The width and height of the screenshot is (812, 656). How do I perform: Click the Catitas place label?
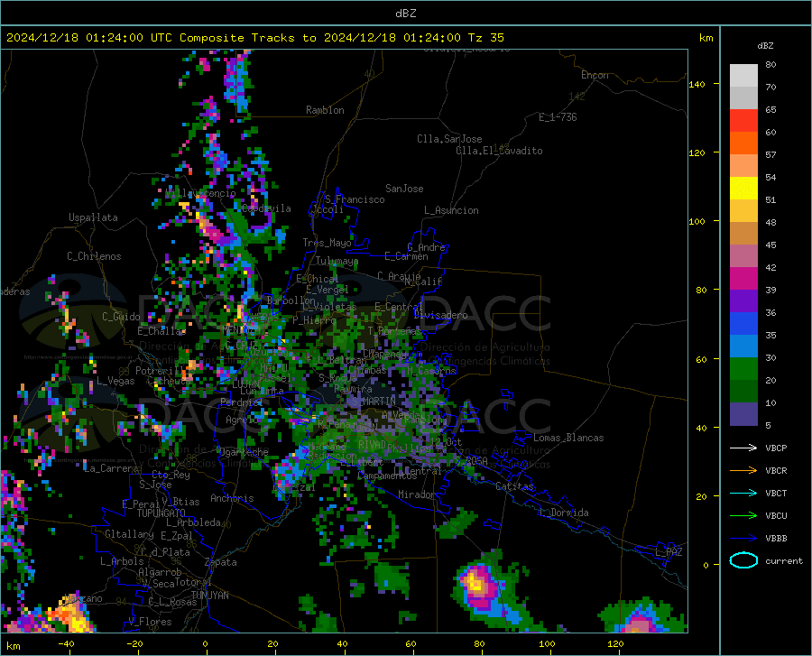point(514,486)
